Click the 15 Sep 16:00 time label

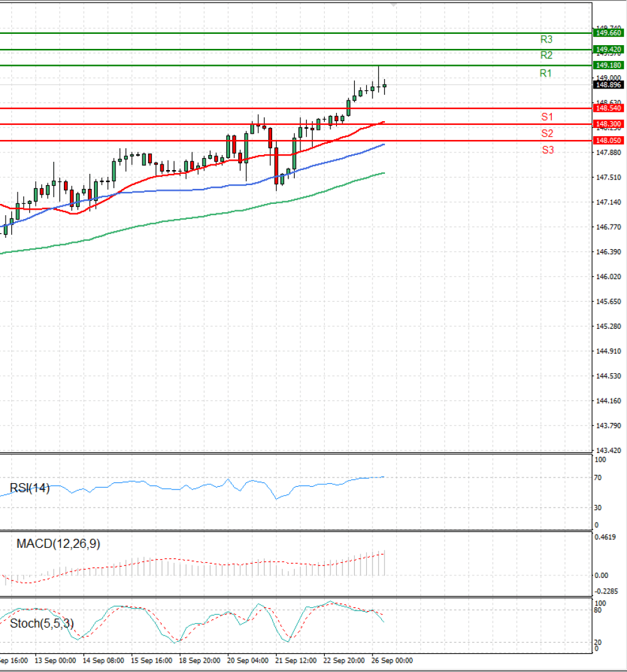[x=151, y=661]
